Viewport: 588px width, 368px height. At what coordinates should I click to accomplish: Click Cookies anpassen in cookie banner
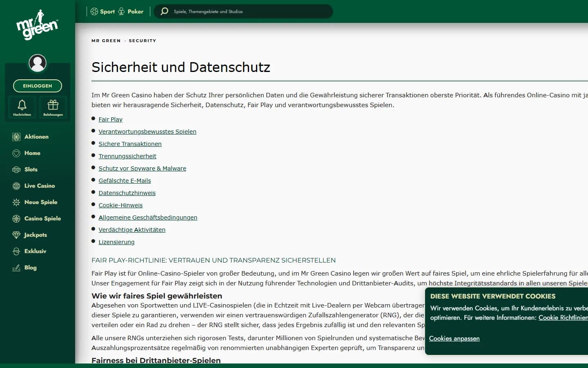[454, 339]
